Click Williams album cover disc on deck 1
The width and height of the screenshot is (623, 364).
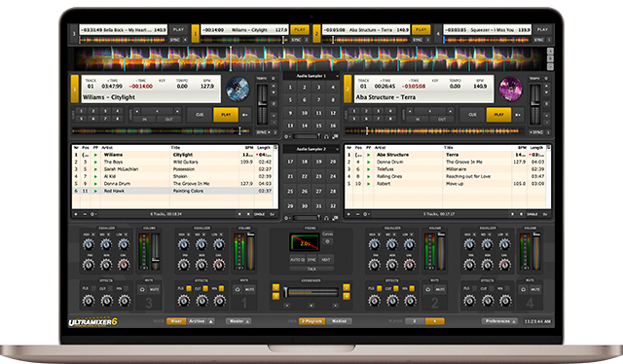(238, 89)
